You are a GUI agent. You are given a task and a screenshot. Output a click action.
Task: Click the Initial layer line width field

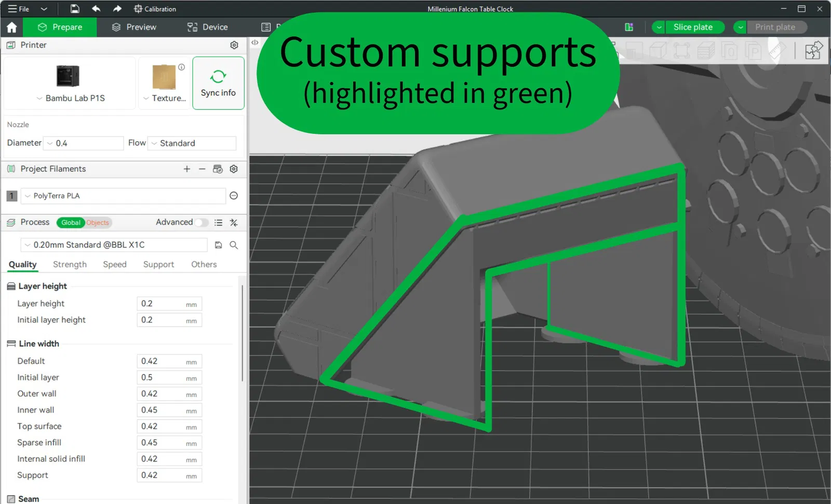pos(169,377)
